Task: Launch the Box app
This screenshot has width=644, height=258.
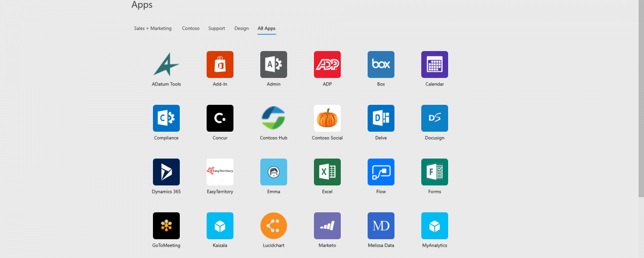Action: coord(381,64)
